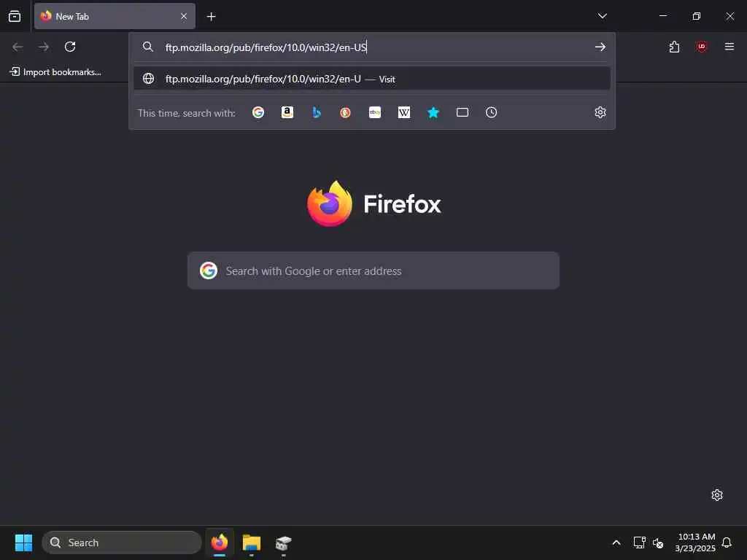Click Firefox icon in taskbar

[220, 542]
